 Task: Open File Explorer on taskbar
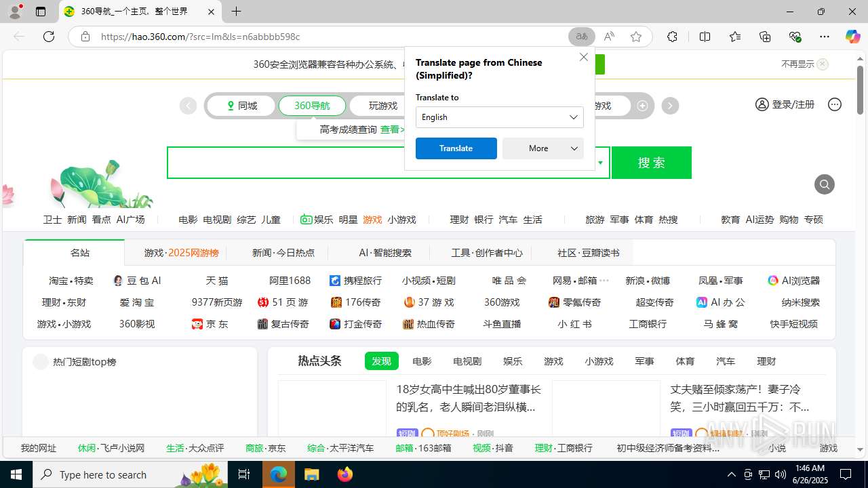pyautogui.click(x=311, y=474)
